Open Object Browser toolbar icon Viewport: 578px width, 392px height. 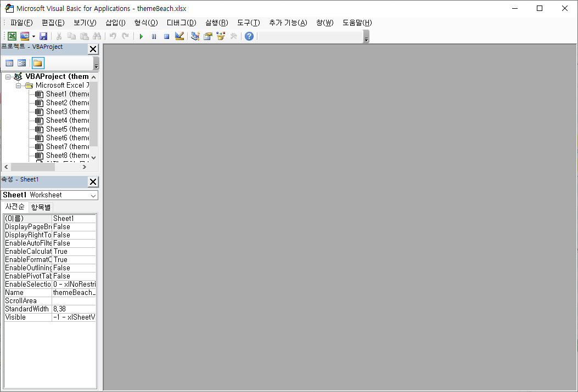[221, 36]
